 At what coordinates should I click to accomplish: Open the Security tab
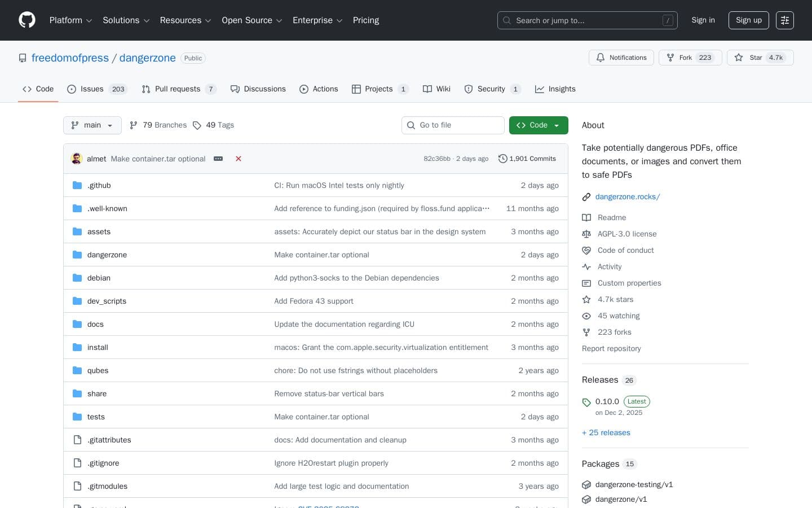[492, 89]
